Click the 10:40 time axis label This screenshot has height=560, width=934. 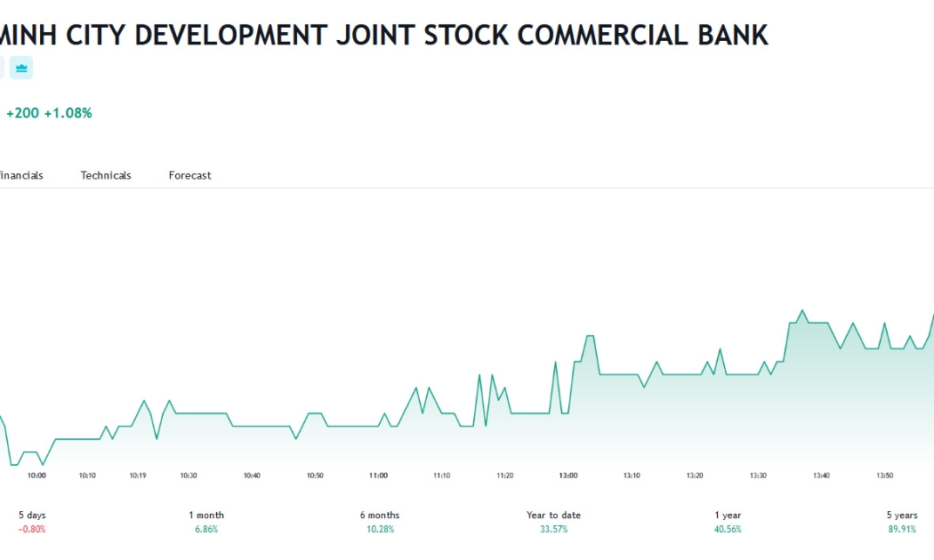[x=252, y=476]
